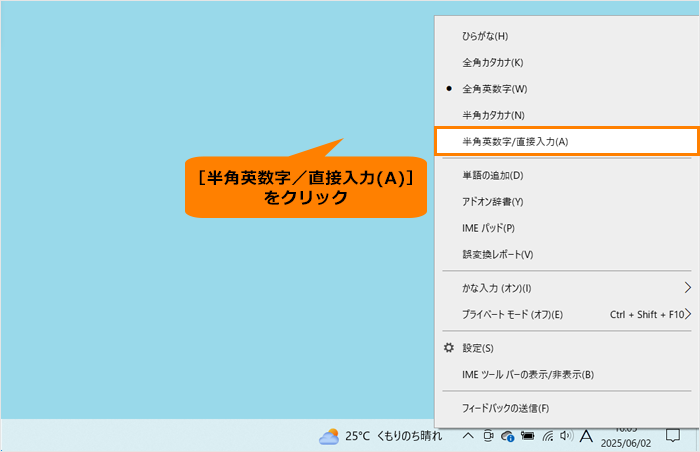Screen dimensions: 700x452
Task: Toggle IME ツール バーの表示/非表示(B)
Action: [566, 374]
